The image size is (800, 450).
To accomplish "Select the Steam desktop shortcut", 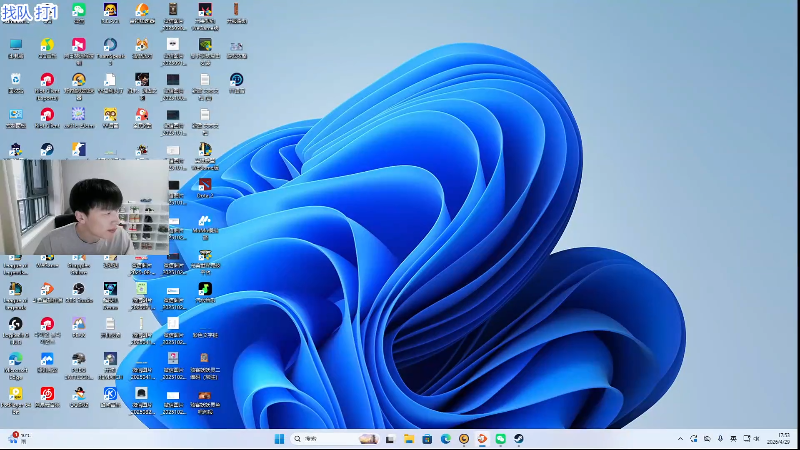I will tap(46, 150).
